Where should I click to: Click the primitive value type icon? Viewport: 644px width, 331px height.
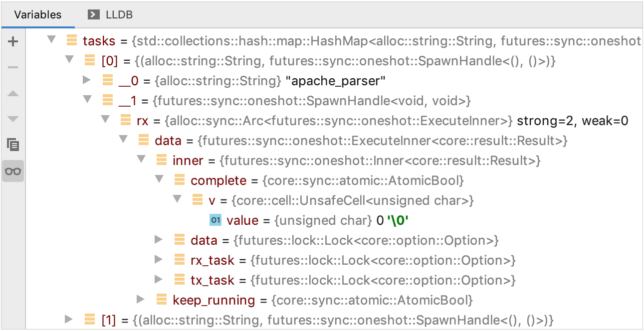[215, 220]
